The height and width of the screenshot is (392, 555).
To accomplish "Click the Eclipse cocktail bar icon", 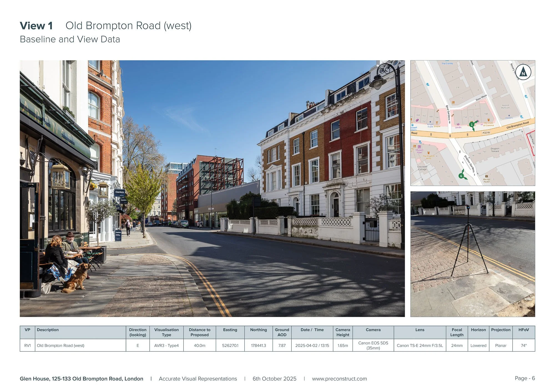I will (437, 123).
